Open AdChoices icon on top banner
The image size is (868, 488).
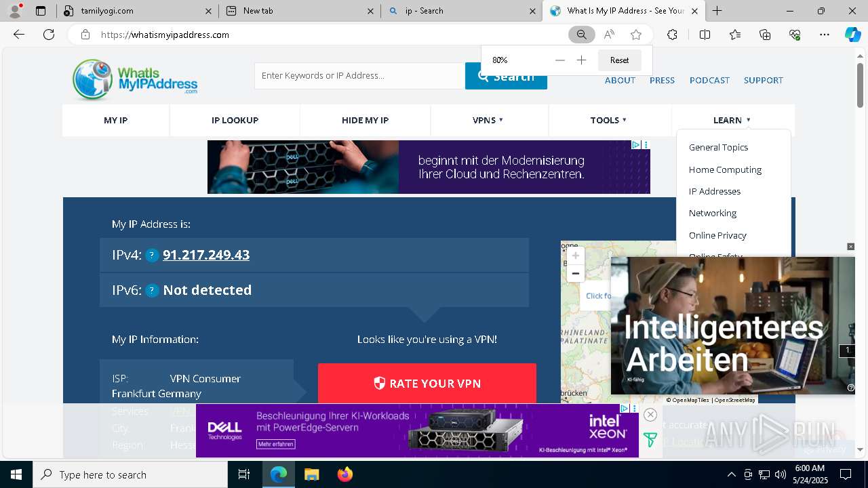click(x=636, y=145)
